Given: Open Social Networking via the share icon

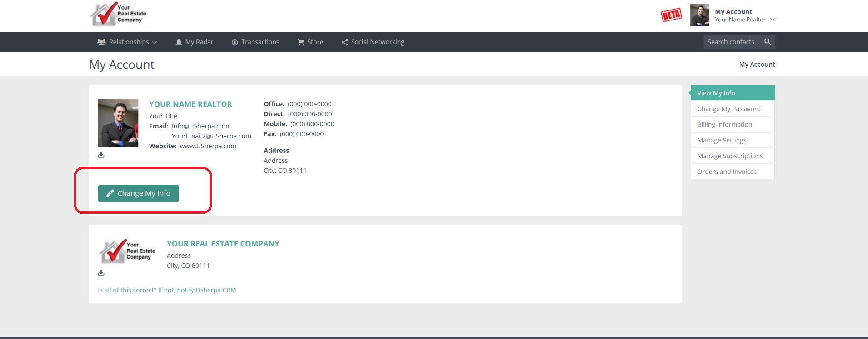Looking at the screenshot, I should (x=345, y=42).
